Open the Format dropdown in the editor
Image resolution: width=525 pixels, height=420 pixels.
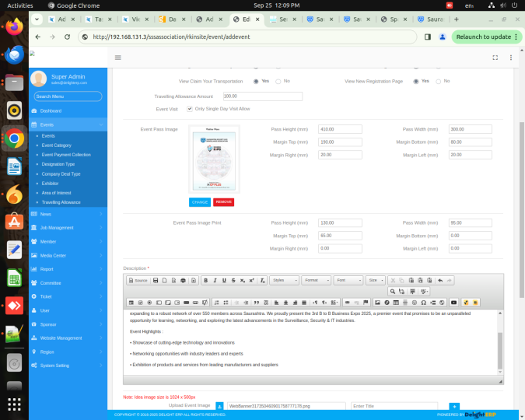coord(315,280)
